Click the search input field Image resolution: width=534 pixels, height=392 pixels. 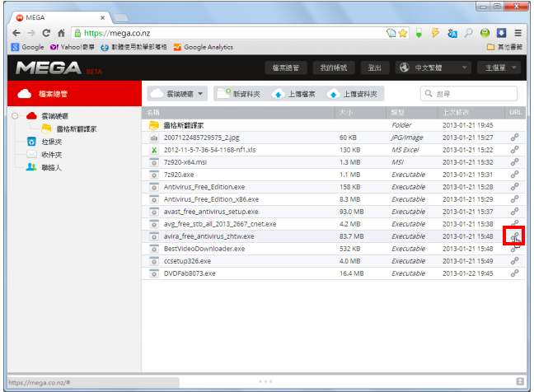469,94
